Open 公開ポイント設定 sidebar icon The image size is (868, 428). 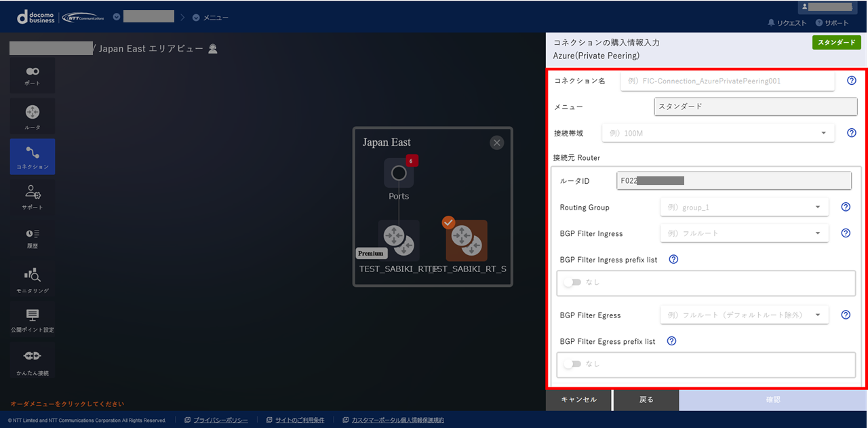[33, 319]
